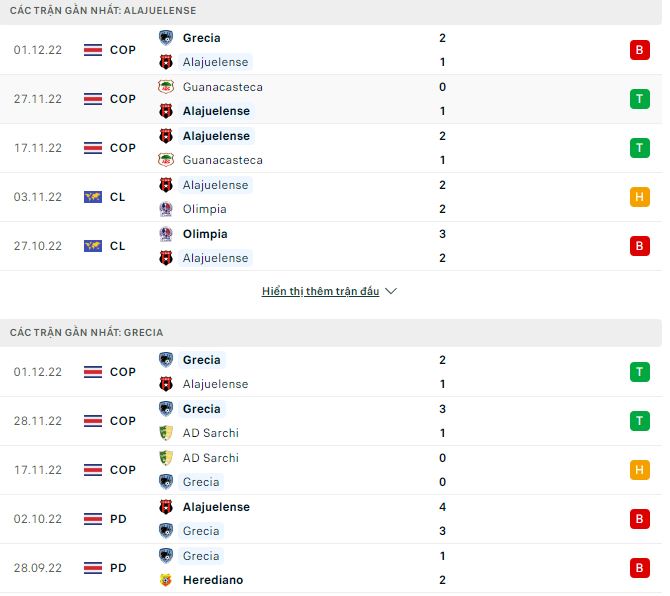
Task: Open 'Hiển thị thêm trận đấu' link
Action: pos(320,291)
